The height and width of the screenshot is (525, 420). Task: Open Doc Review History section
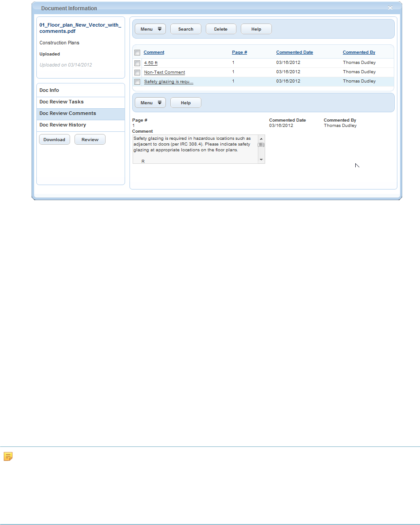click(x=81, y=125)
